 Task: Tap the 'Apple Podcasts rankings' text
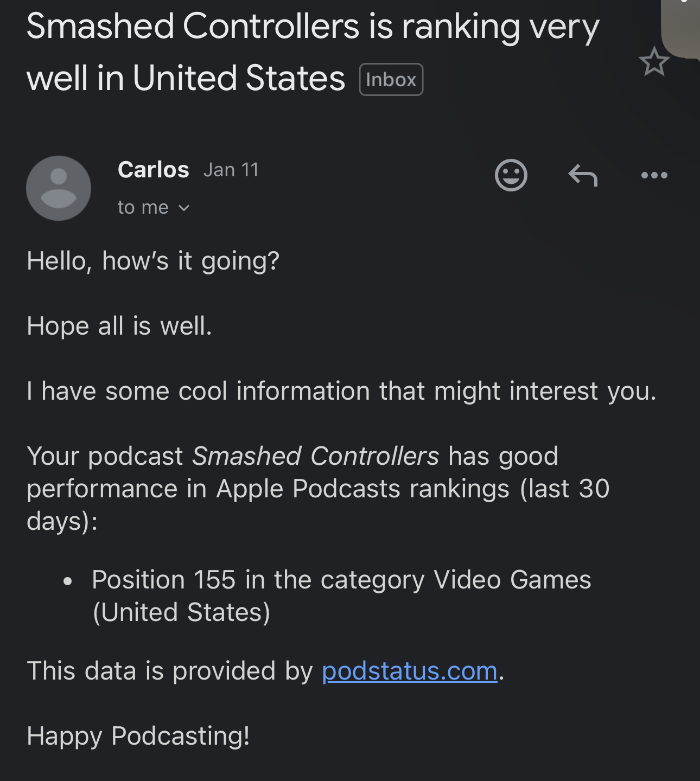[x=362, y=489]
